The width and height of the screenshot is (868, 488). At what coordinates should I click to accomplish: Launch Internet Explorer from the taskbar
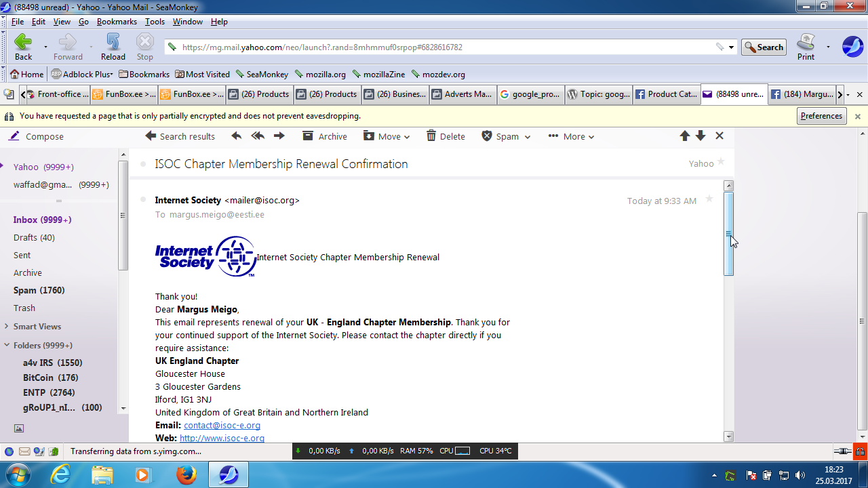[x=60, y=474]
